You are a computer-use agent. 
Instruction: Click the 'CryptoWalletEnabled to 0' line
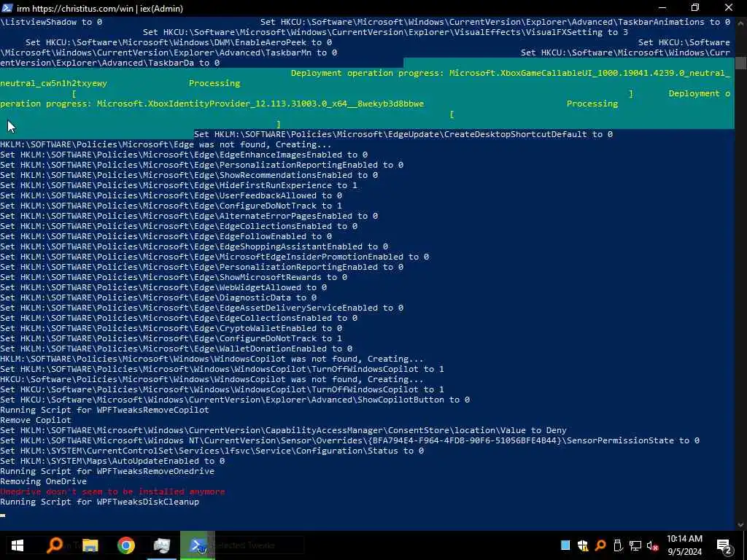tap(171, 328)
